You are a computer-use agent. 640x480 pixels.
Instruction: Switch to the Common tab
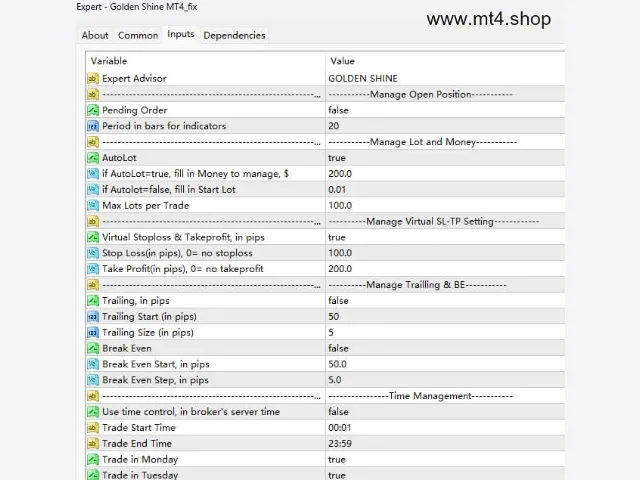coord(138,36)
